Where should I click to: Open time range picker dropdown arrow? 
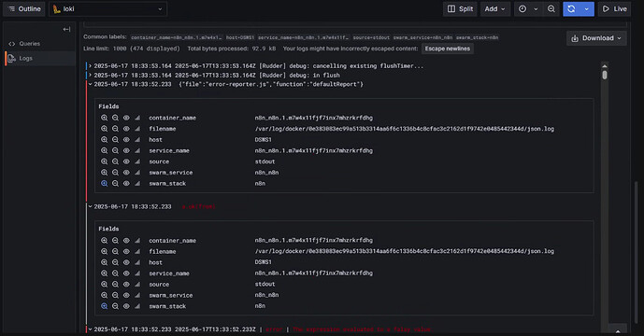536,9
